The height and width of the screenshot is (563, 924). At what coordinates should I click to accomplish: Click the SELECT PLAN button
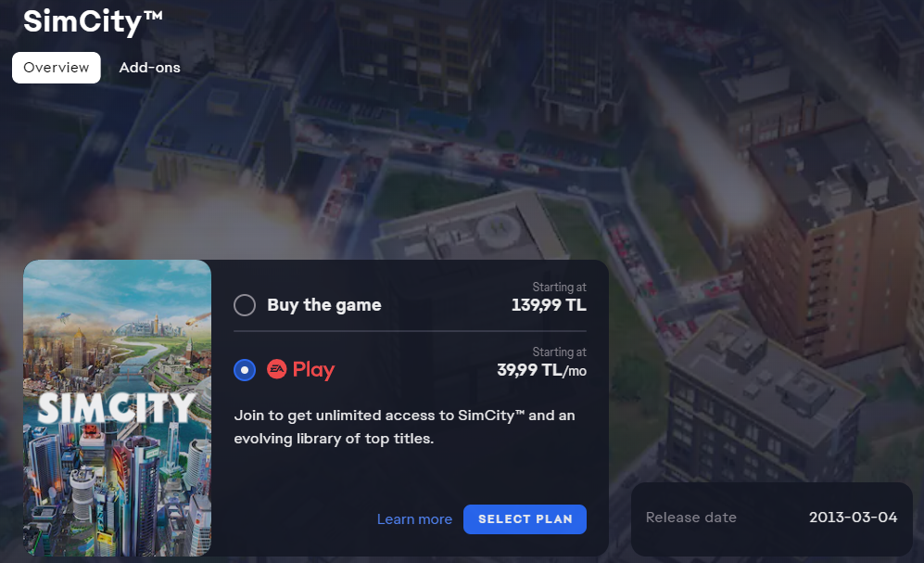525,519
